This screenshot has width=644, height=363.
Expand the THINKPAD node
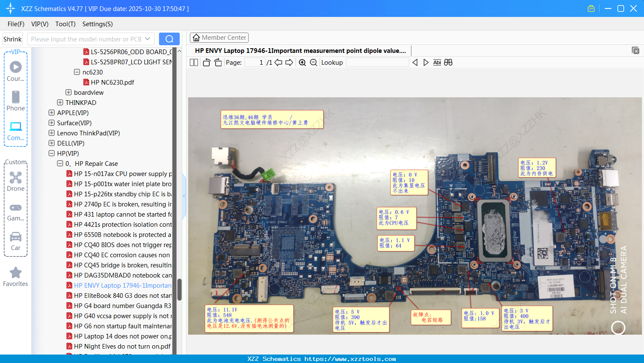60,102
